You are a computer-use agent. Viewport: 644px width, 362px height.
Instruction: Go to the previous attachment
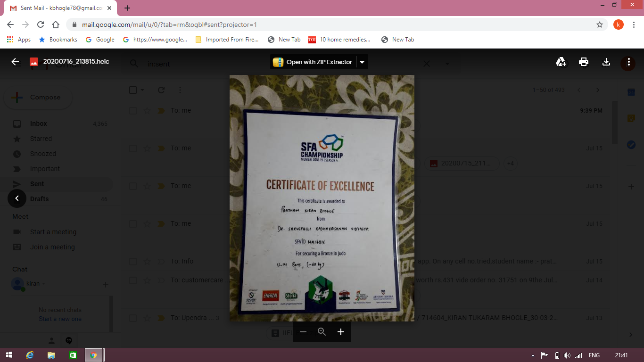pos(17,198)
